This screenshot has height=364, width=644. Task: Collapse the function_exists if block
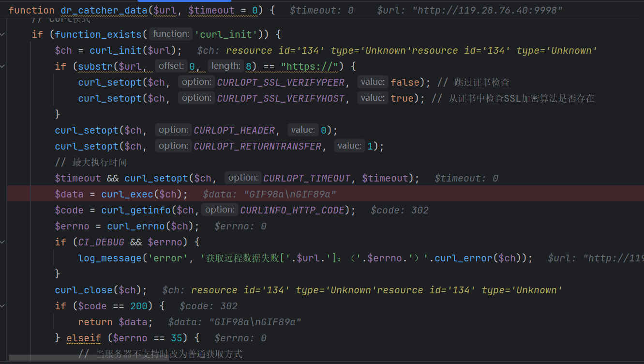click(x=3, y=34)
